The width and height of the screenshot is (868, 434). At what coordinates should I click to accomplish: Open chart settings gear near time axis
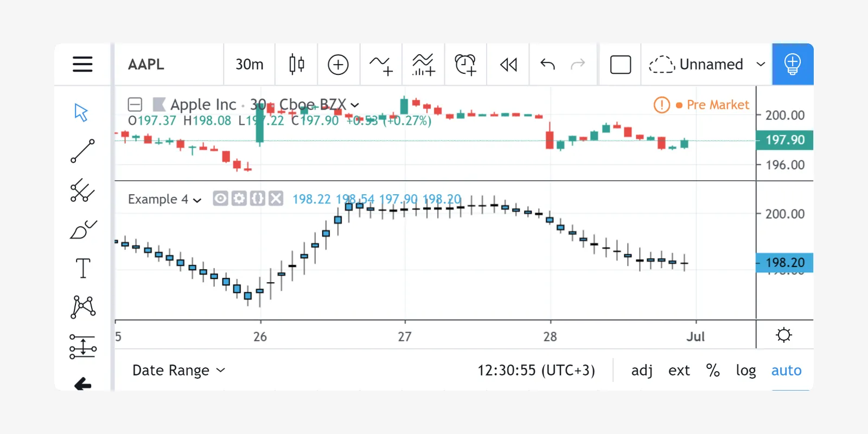click(784, 335)
